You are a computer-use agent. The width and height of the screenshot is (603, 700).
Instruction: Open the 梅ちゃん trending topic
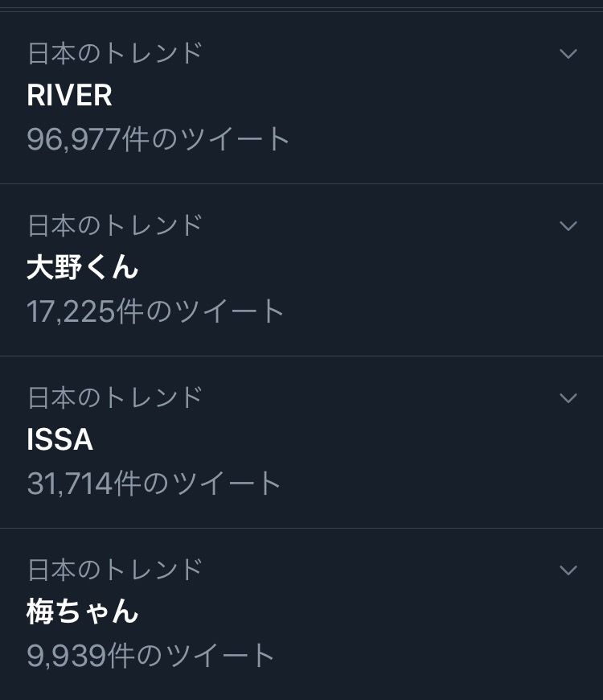coord(83,611)
